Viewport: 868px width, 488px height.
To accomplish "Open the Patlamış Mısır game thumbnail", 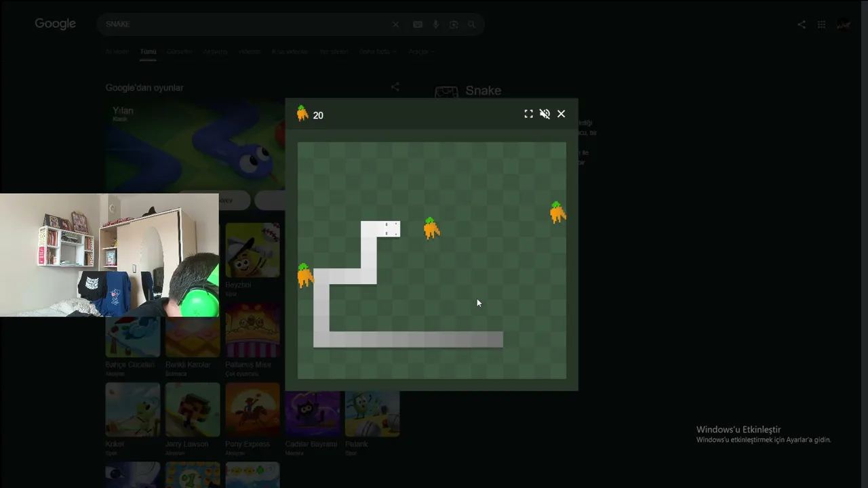I will coord(252,330).
